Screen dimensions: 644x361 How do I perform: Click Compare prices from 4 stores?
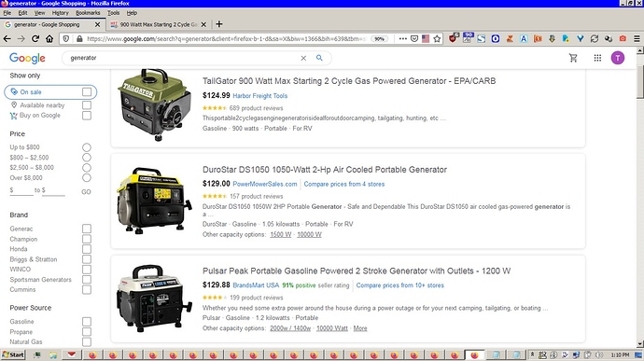coord(344,184)
